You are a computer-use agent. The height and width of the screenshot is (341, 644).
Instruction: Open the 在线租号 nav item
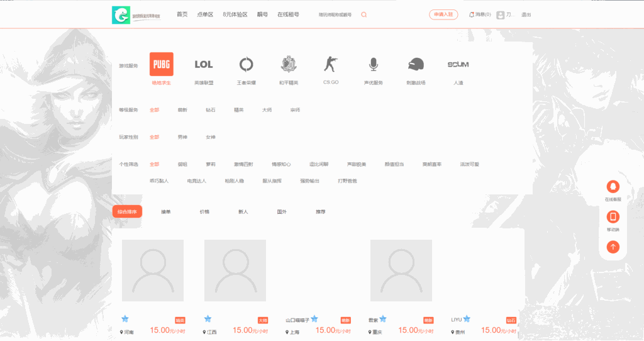(288, 14)
